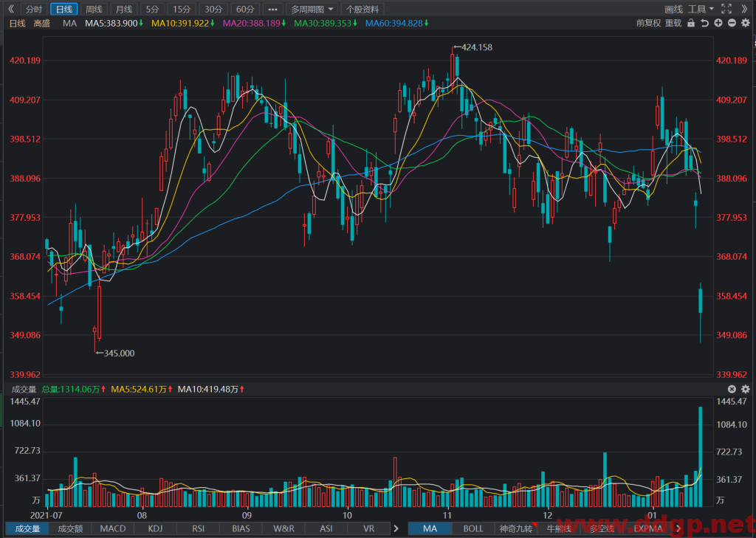Click the 11 month axis label
The width and height of the screenshot is (756, 538).
pos(448,515)
